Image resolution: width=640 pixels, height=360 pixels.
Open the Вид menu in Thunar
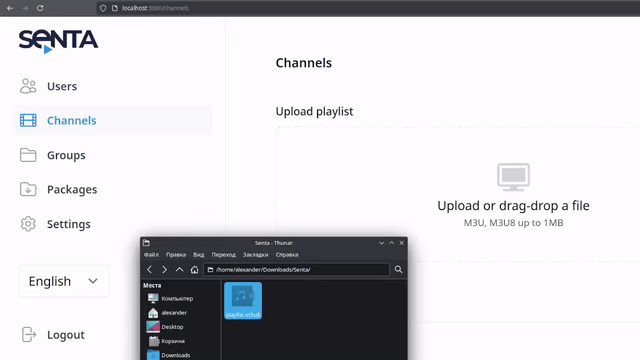pos(199,255)
